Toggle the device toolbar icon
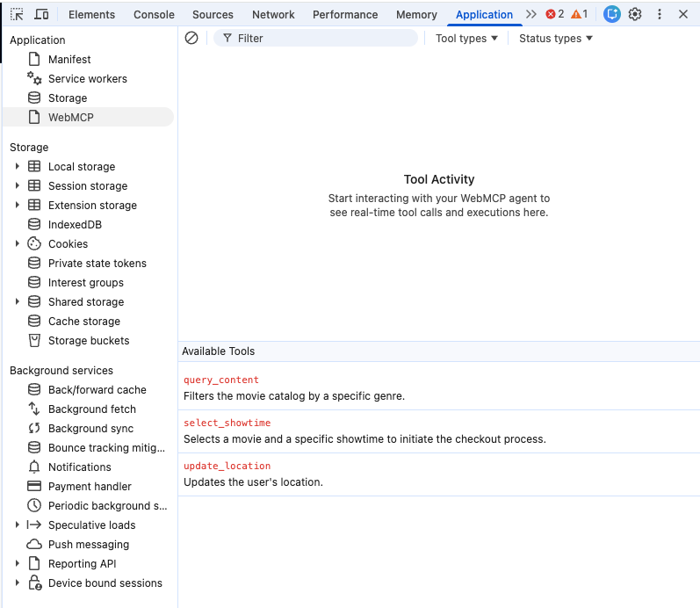The height and width of the screenshot is (608, 700). [x=41, y=14]
